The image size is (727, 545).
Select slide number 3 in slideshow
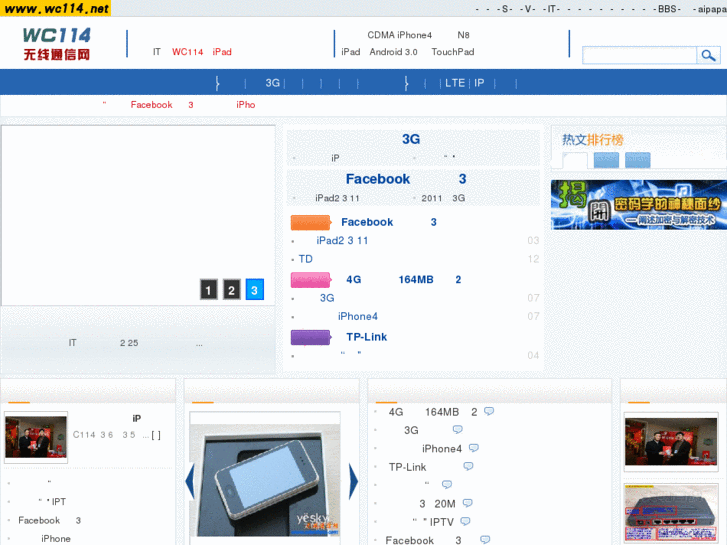255,289
